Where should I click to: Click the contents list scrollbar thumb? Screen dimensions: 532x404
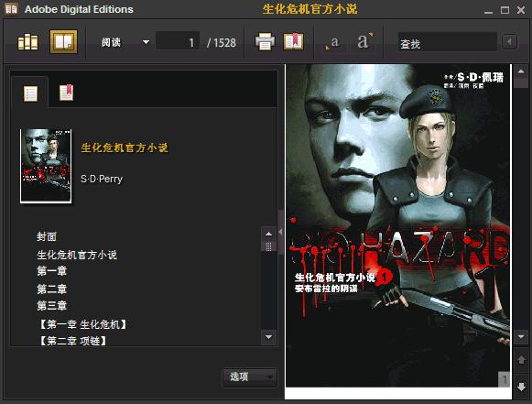coord(268,246)
